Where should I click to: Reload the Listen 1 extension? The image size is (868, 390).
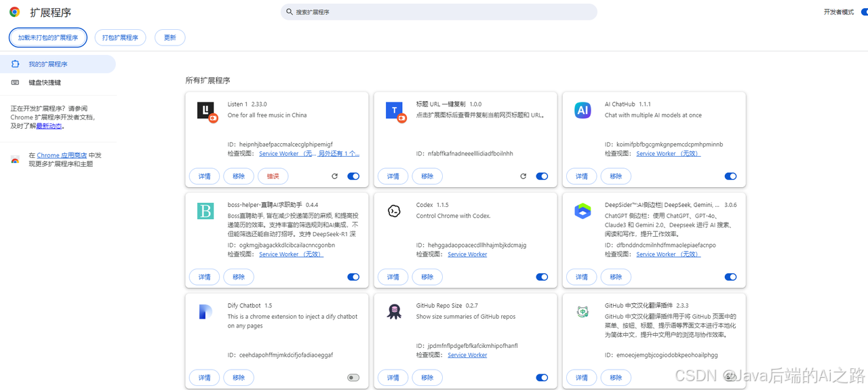click(x=334, y=176)
